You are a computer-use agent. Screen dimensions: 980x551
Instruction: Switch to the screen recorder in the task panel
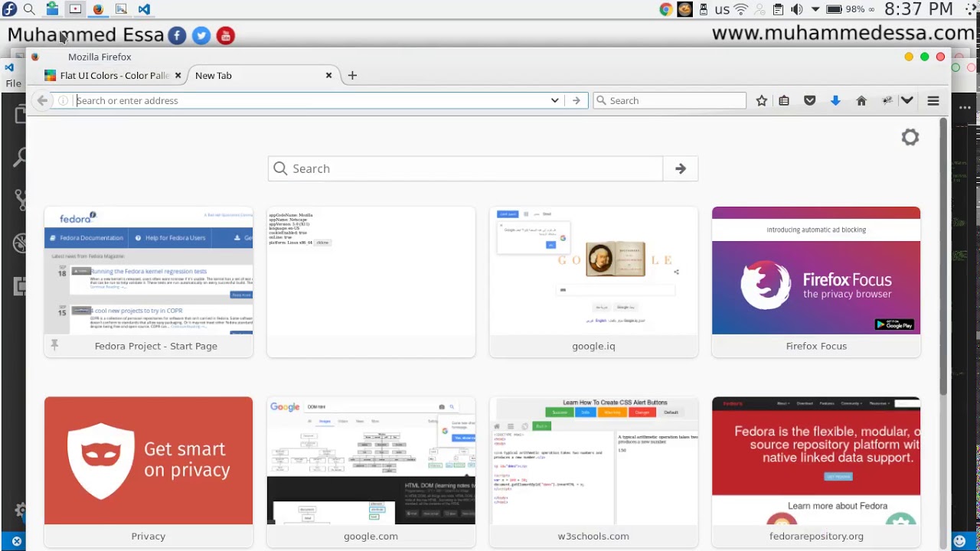[x=75, y=9]
